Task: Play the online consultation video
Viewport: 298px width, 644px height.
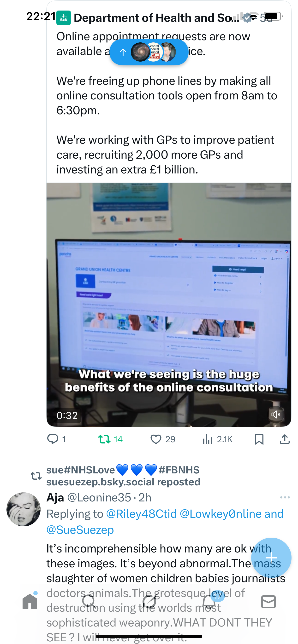Action: click(169, 305)
